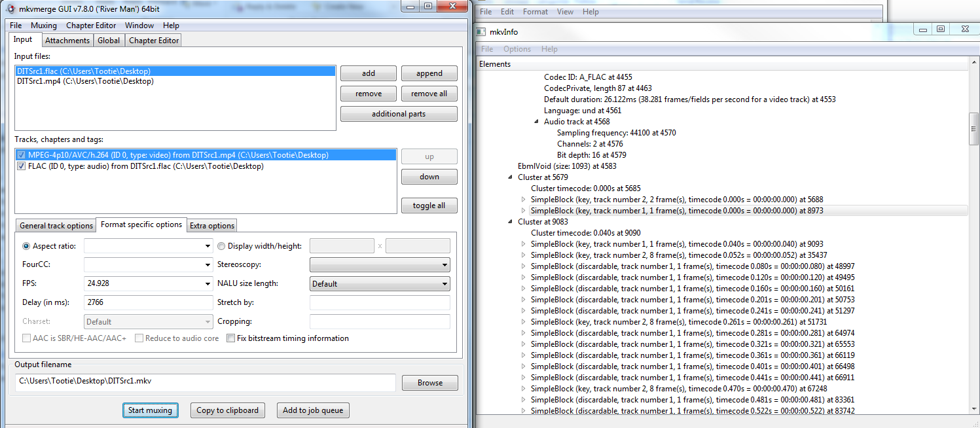
Task: Click the mkvInfo vertical scrollbar thumb
Action: point(973,128)
